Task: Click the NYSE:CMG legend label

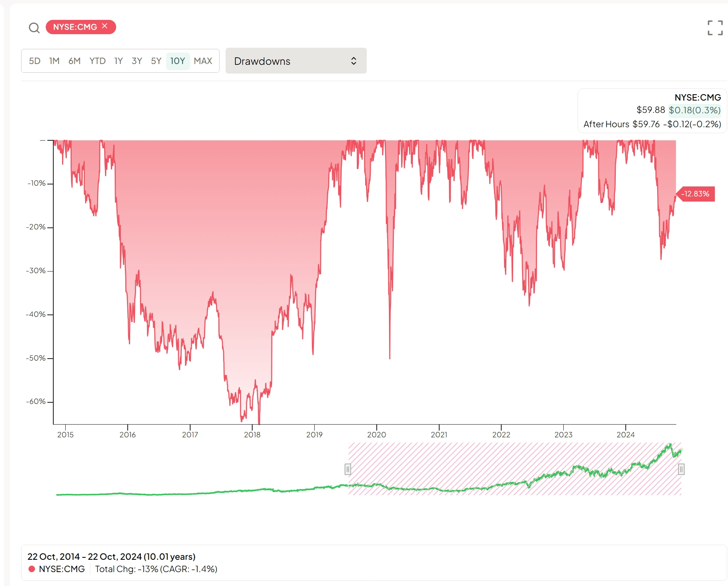Action: point(62,569)
